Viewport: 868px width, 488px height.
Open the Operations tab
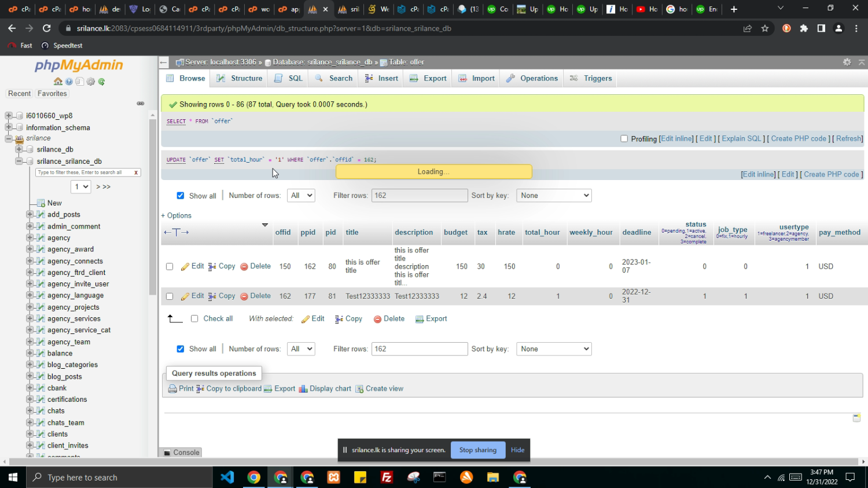[532, 78]
